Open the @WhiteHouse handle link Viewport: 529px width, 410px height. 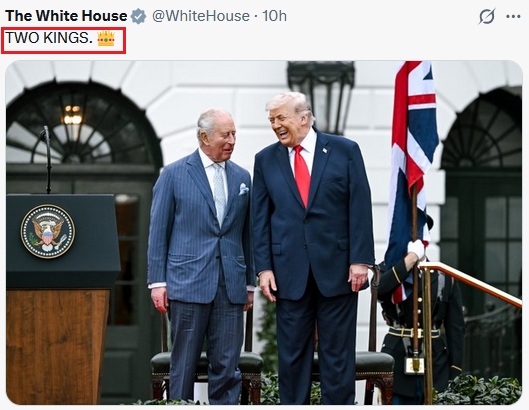tap(201, 16)
